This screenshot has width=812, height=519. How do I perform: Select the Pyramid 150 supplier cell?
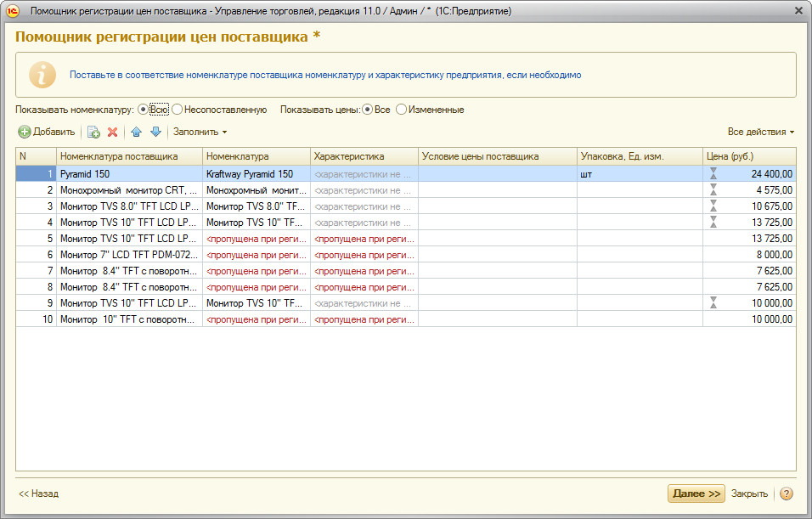coord(129,174)
